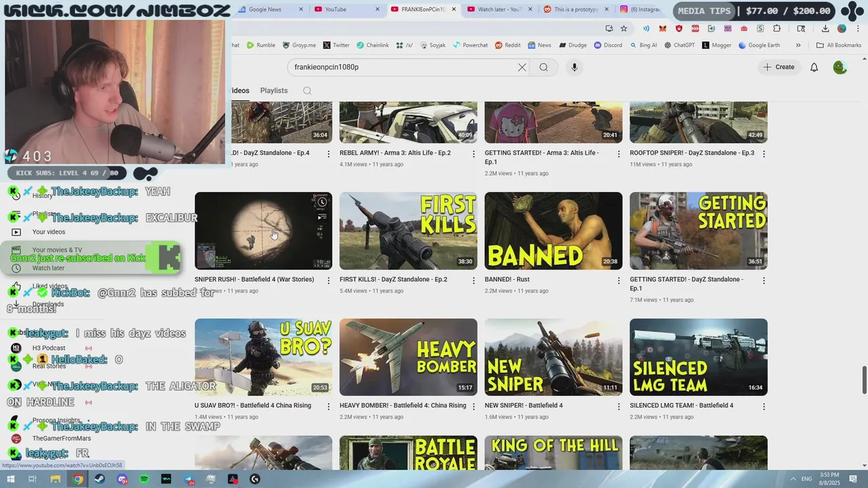Viewport: 868px width, 488px height.
Task: Open the Powerchat bookmark
Action: 470,45
